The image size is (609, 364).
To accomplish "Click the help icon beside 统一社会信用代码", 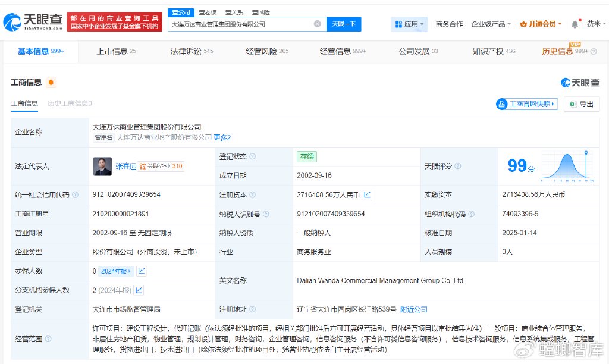I will tap(76, 194).
